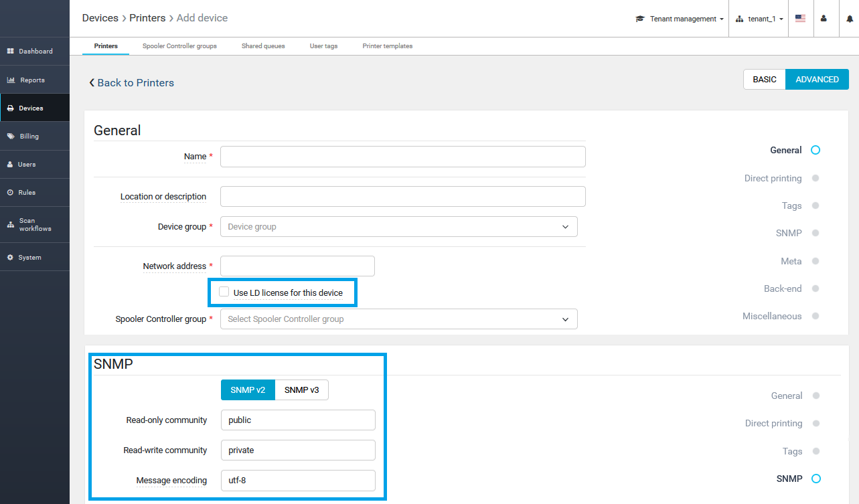
Task: Click the Name input field
Action: pos(402,157)
